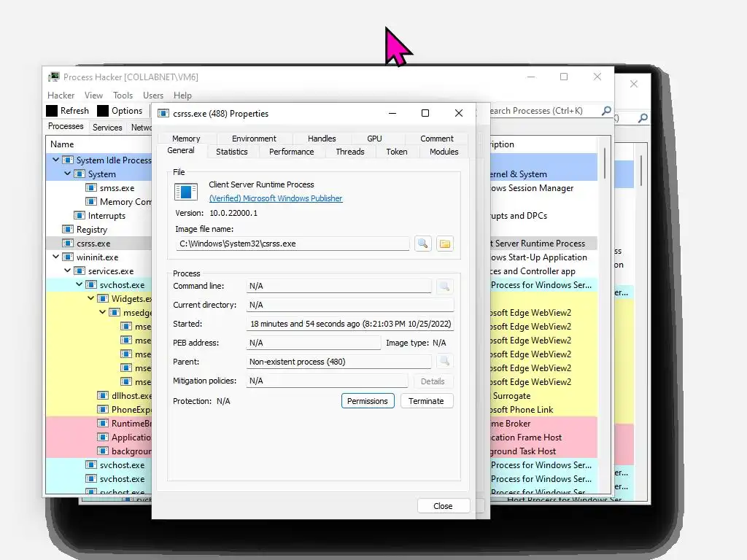
Task: Open the Performance tab
Action: click(292, 152)
